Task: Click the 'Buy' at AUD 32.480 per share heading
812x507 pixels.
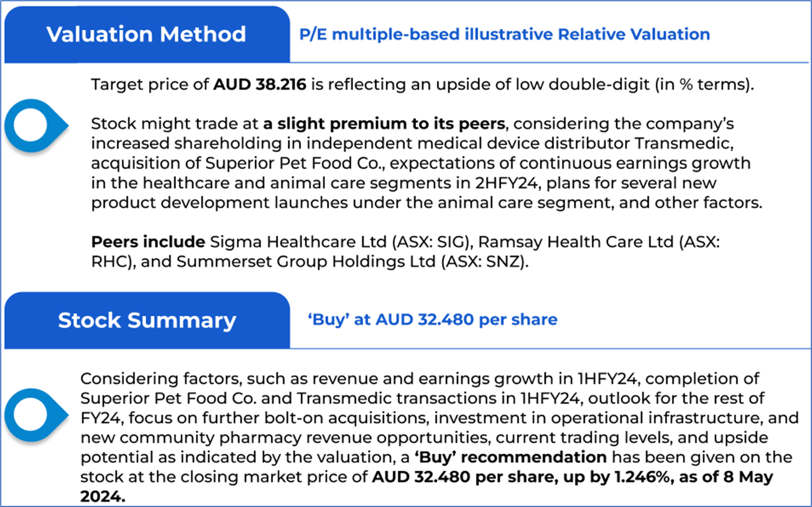Action: coord(432,320)
